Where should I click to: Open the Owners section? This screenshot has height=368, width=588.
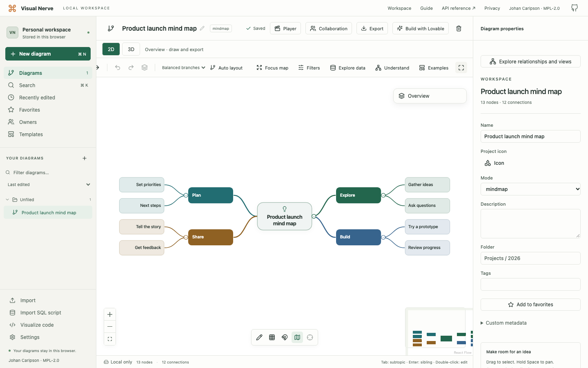pyautogui.click(x=48, y=122)
